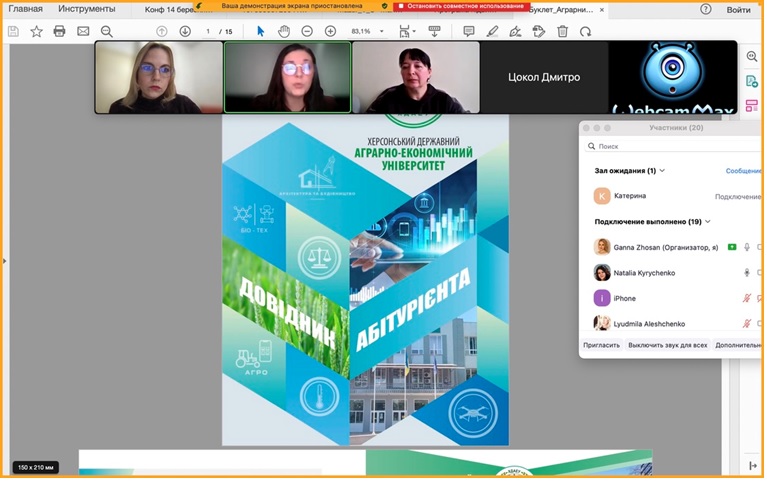The width and height of the screenshot is (767, 481).
Task: Open the find text magnifier icon
Action: 107,32
